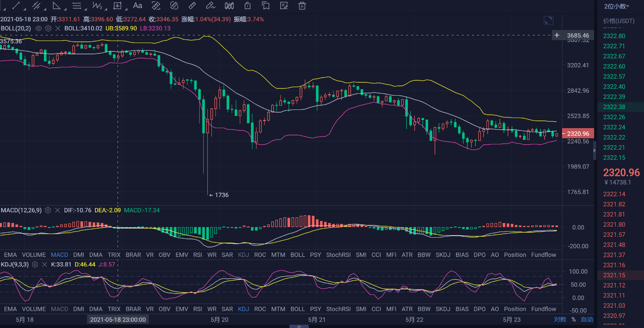644x328 pixels.
Task: Select the Aa text annotation tool
Action: tap(138, 6)
